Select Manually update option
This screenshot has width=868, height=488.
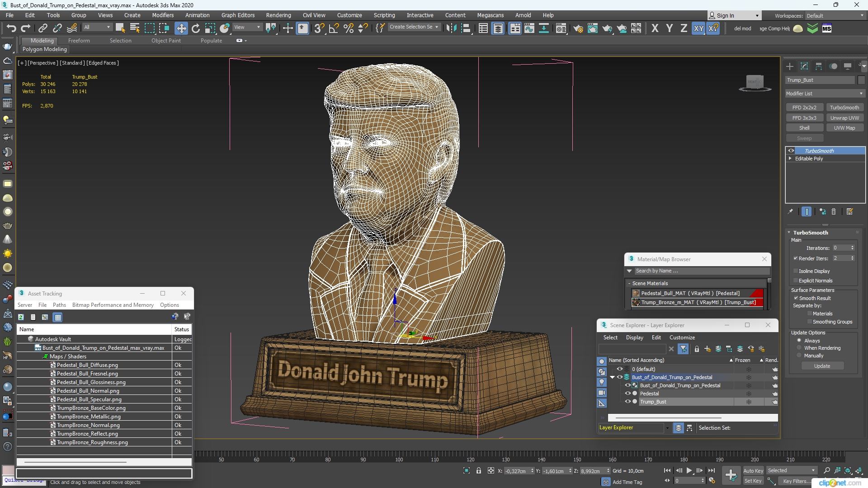tap(799, 356)
